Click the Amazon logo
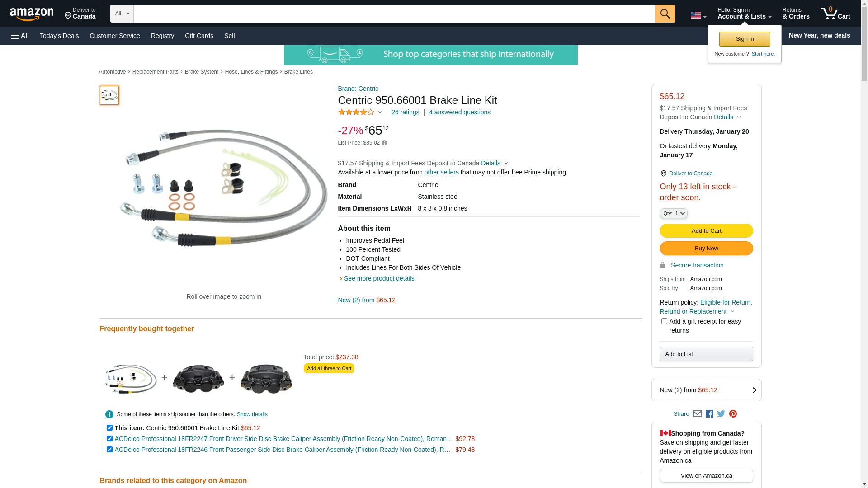Viewport: 868px width, 488px height. point(32,14)
